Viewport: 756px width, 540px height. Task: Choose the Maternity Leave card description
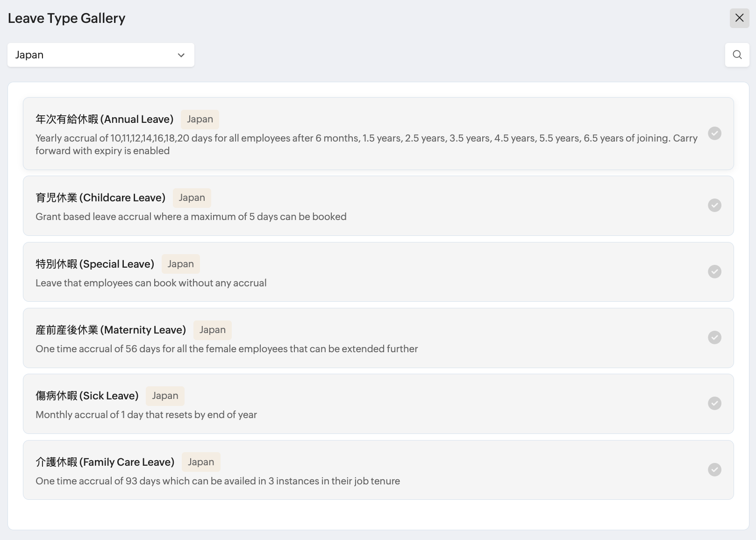(227, 349)
